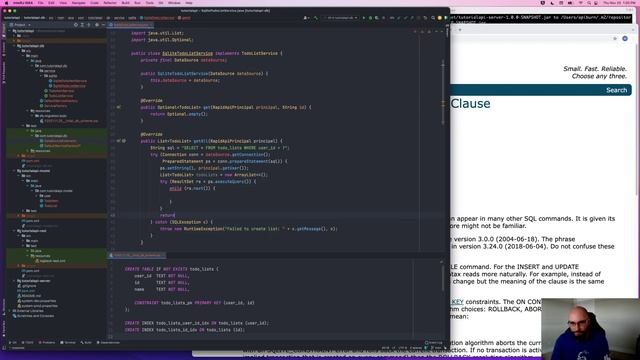640x360 pixels.
Task: Expand all icon in Project panel header
Action: (82, 25)
